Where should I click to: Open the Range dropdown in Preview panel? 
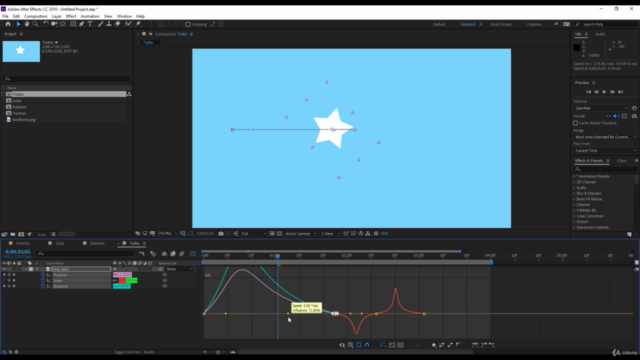tap(605, 137)
